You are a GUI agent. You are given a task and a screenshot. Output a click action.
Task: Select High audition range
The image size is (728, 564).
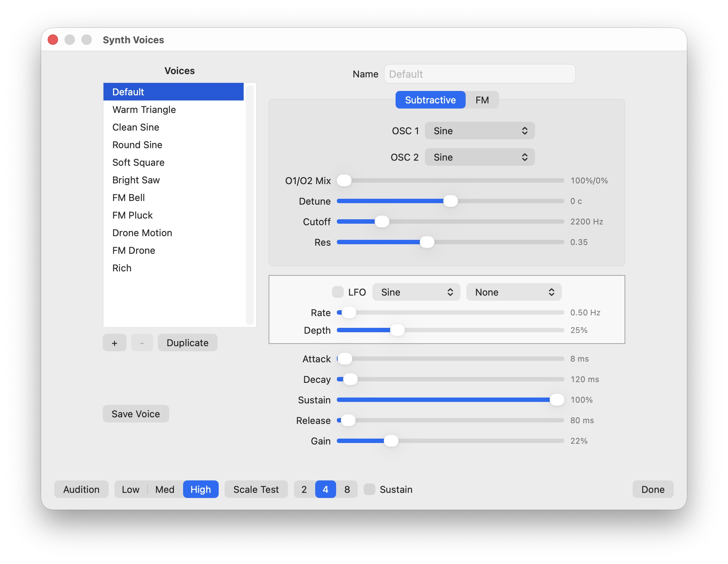[x=201, y=489]
